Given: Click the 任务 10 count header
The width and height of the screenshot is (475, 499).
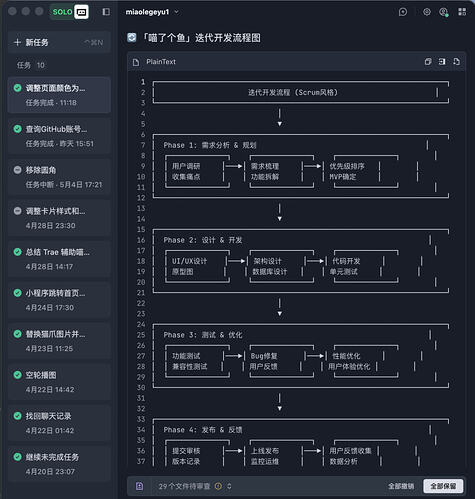Looking at the screenshot, I should [x=31, y=65].
